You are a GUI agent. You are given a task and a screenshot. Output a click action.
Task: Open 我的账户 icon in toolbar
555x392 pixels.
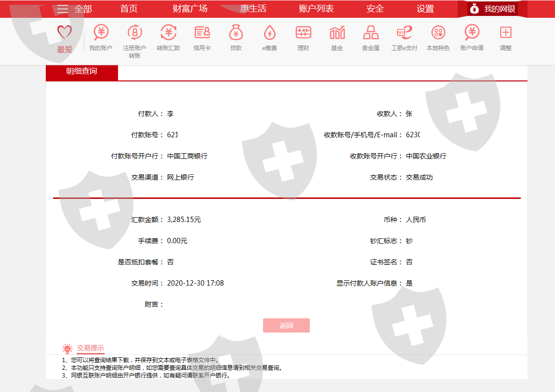(101, 33)
